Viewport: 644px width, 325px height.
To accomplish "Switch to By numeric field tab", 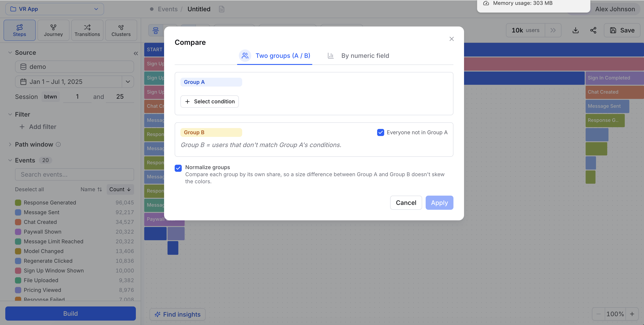I will (x=358, y=56).
